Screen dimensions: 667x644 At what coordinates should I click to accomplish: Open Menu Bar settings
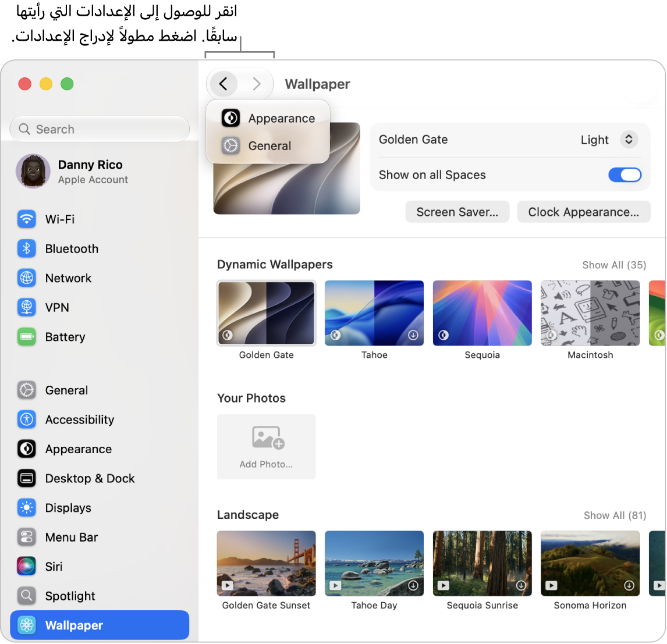pyautogui.click(x=99, y=538)
